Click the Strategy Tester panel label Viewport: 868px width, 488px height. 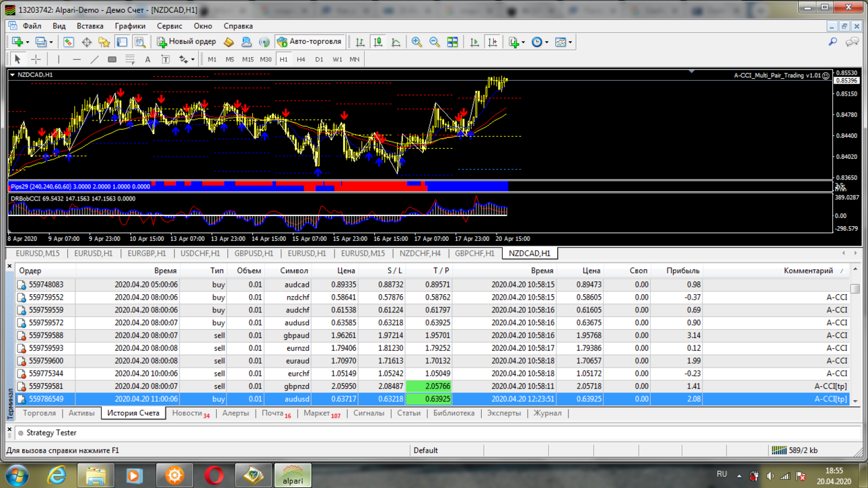tap(51, 433)
